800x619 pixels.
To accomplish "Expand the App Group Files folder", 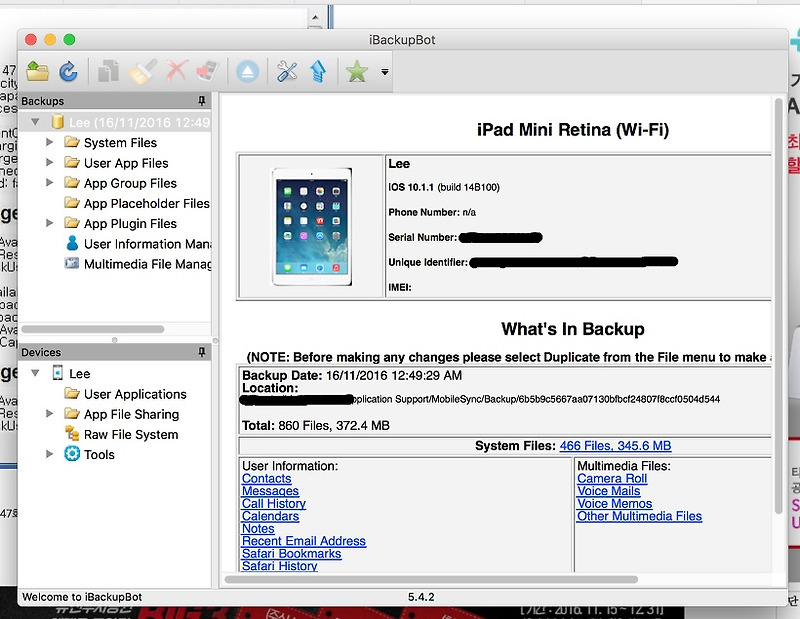I will pos(49,182).
